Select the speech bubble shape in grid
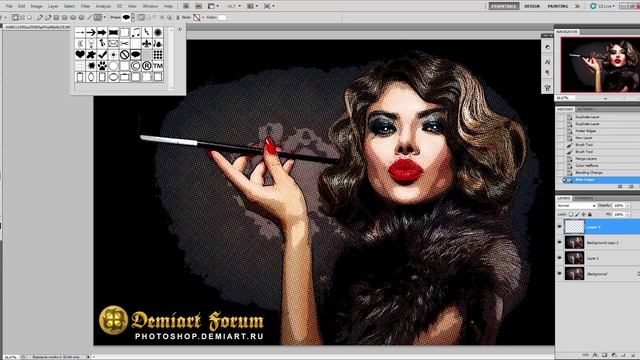The height and width of the screenshot is (360, 640). 136,54
